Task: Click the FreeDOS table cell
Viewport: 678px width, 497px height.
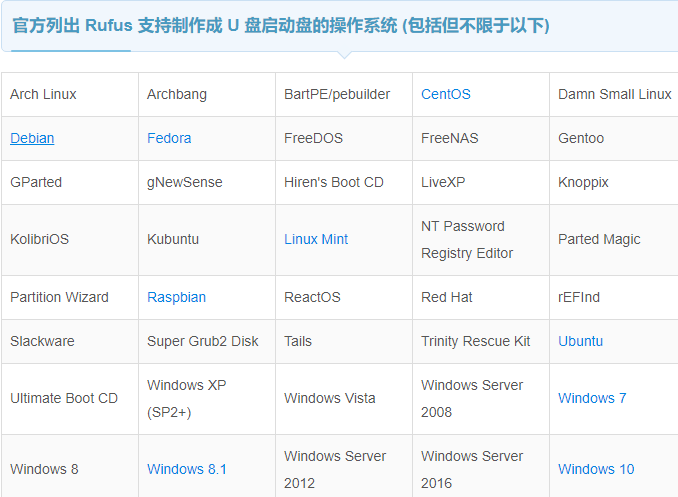Action: [x=344, y=138]
